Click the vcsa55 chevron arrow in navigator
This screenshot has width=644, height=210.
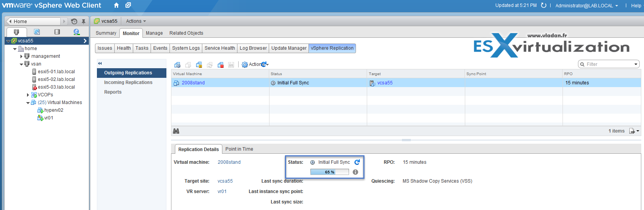(85, 41)
